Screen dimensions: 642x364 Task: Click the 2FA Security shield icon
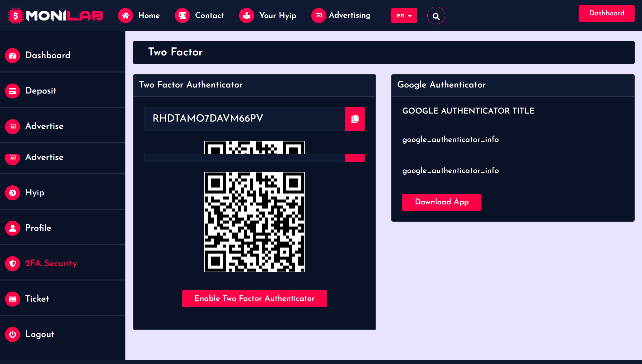coord(13,263)
